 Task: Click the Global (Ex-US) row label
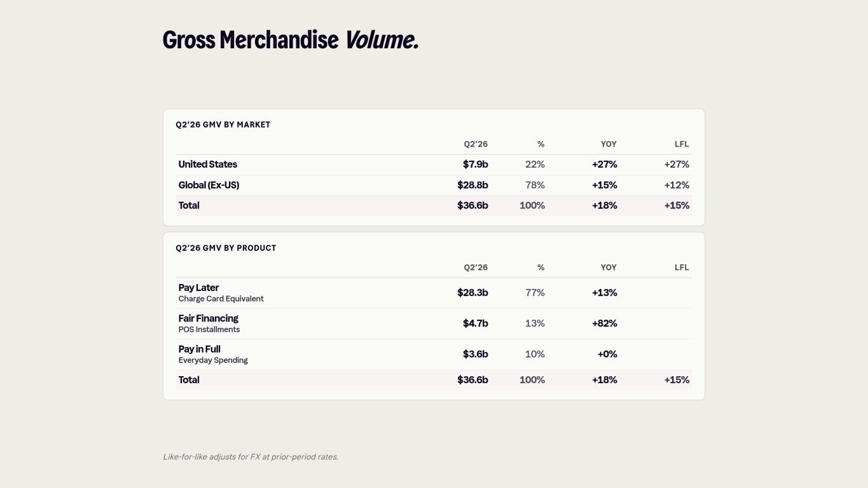point(209,185)
